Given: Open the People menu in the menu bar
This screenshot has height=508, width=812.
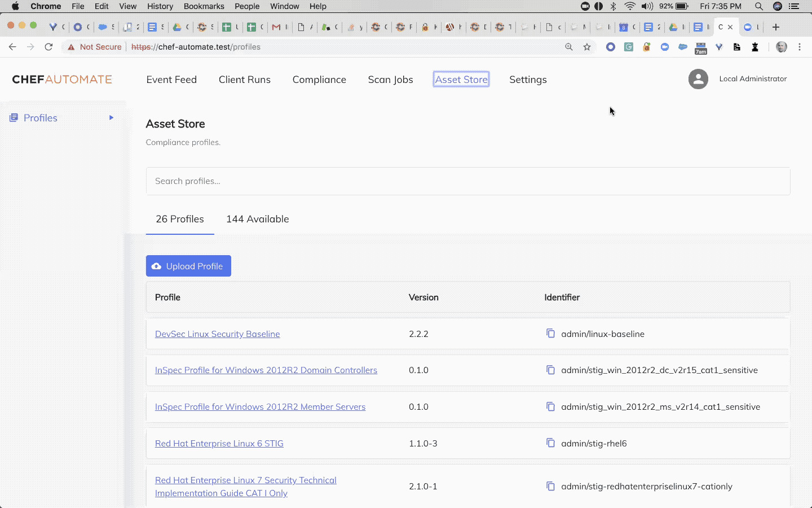Looking at the screenshot, I should point(247,6).
